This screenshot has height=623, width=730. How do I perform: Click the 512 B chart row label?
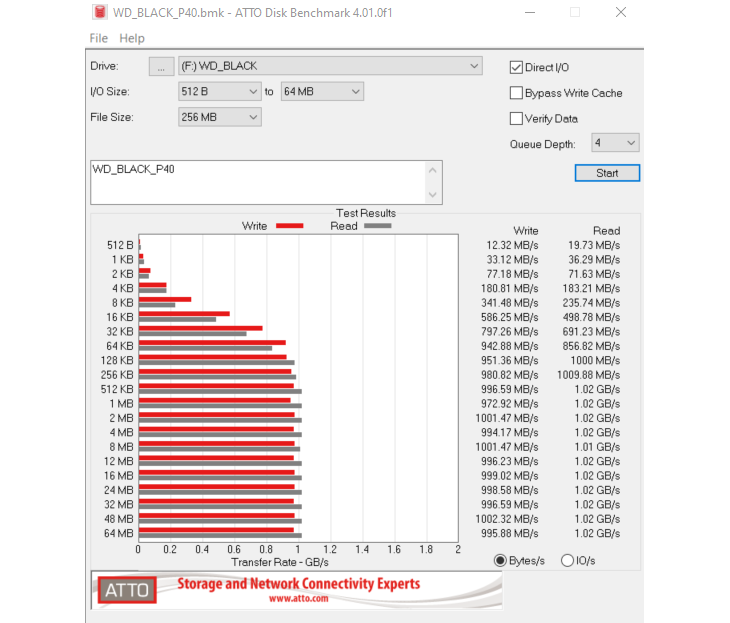tap(120, 245)
